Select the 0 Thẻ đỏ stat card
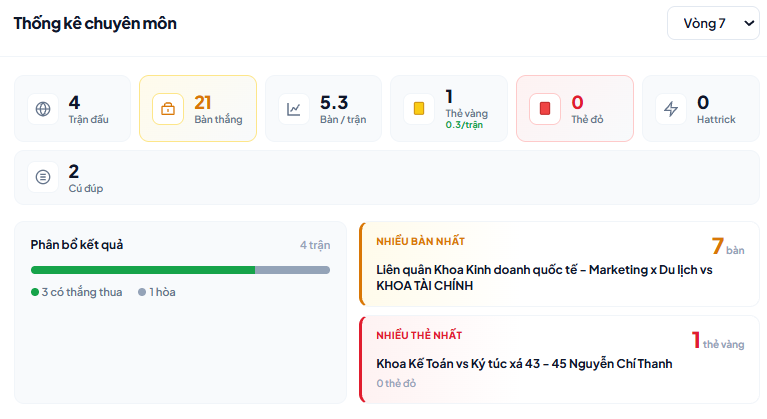767x419 pixels. [x=575, y=109]
